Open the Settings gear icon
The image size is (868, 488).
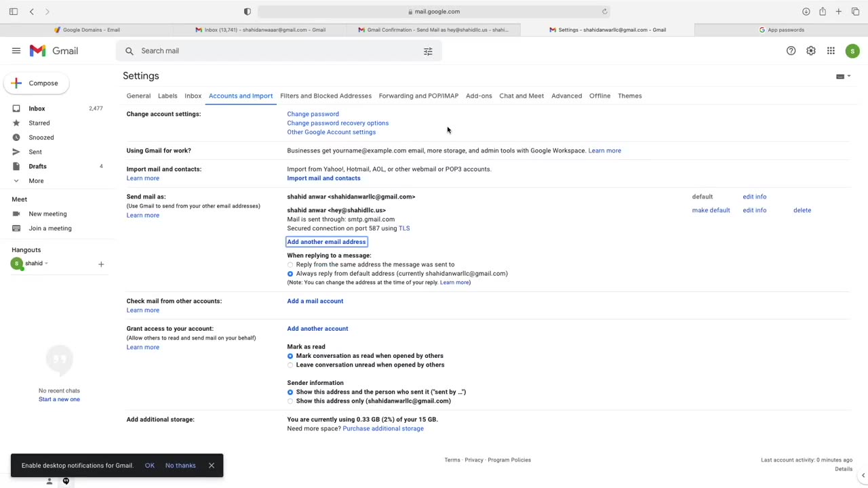[811, 51]
